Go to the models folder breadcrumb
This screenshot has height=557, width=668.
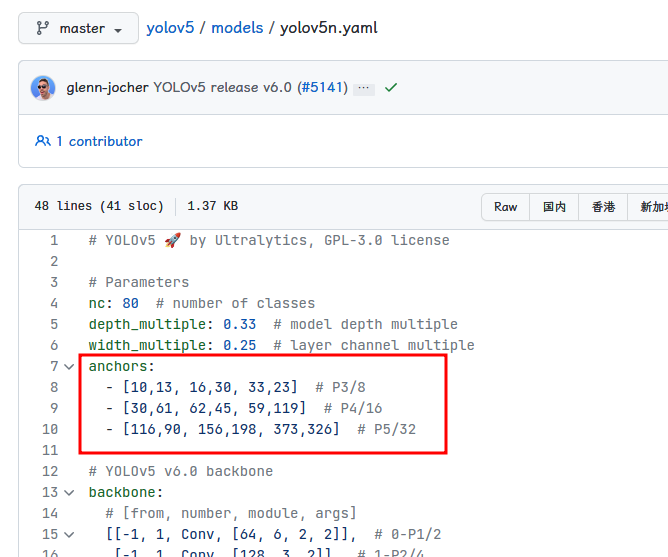pos(237,28)
